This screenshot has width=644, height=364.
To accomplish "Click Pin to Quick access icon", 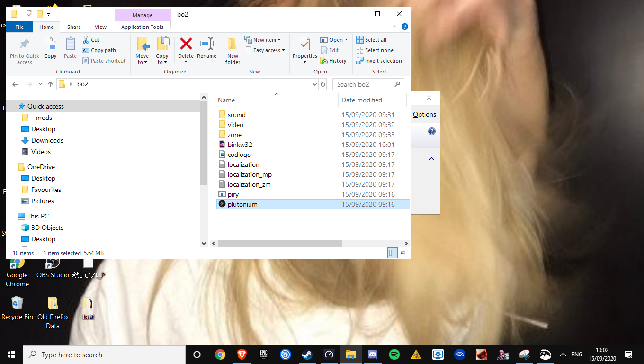I will 25,45.
